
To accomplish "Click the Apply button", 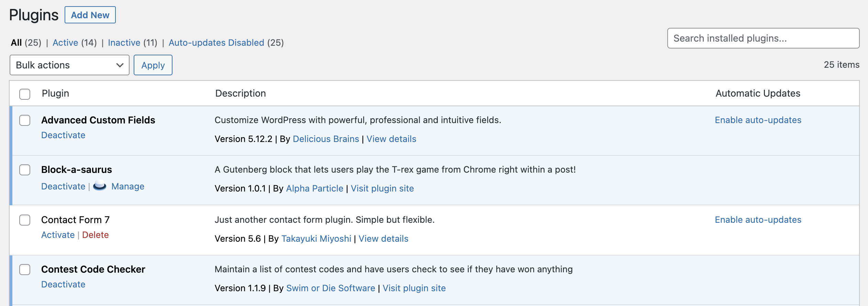I will [x=153, y=65].
